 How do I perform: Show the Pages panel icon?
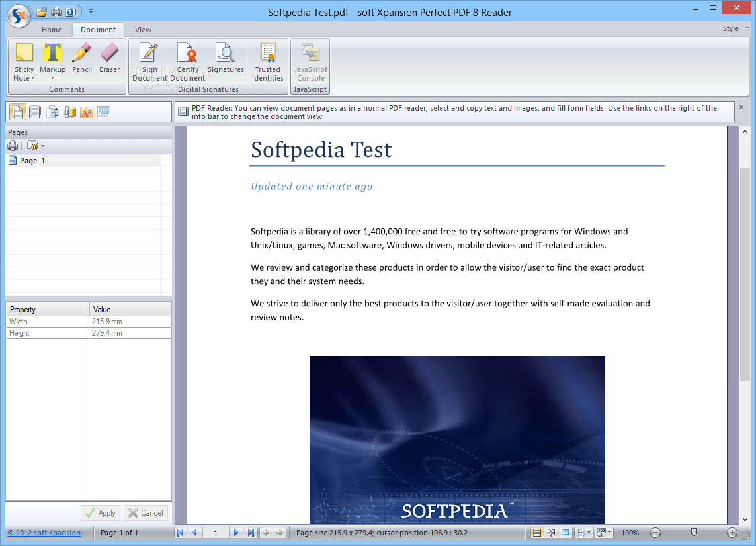(x=18, y=112)
